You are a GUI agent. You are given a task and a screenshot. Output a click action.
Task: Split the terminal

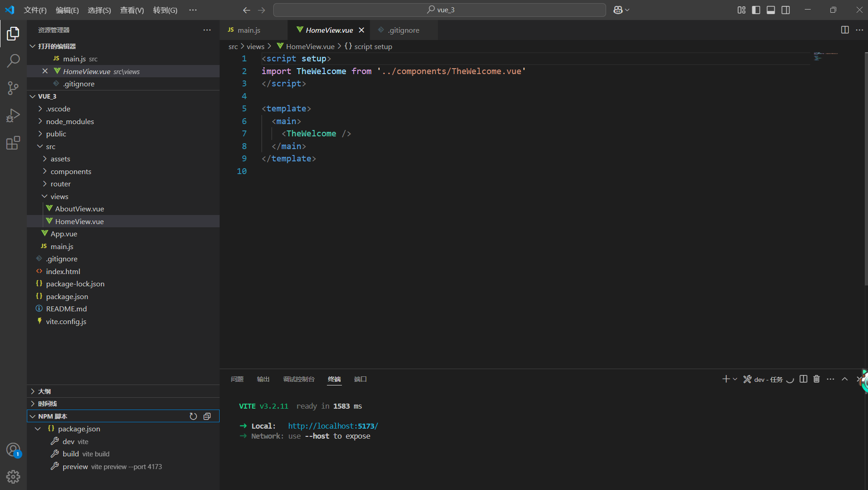pyautogui.click(x=803, y=379)
